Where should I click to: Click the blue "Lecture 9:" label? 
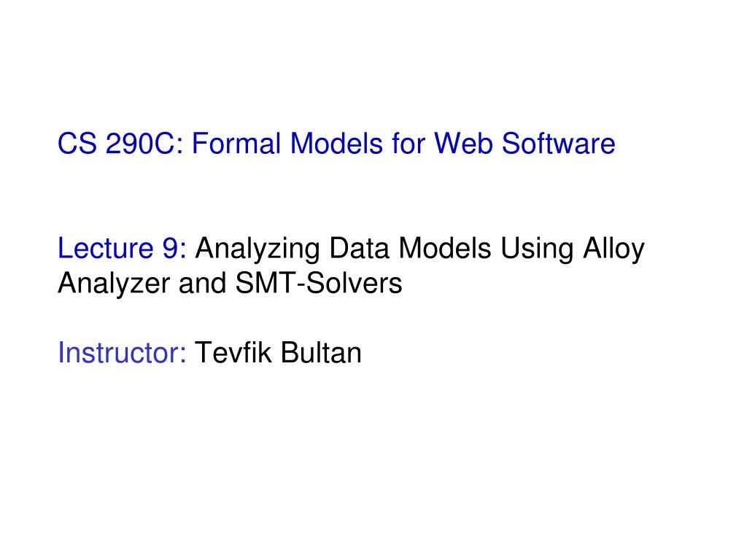pos(122,248)
